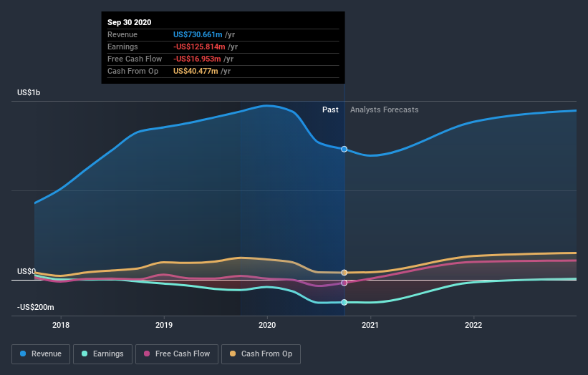The image size is (588, 375).
Task: Click the US$0 y-axis label
Action: pyautogui.click(x=26, y=271)
